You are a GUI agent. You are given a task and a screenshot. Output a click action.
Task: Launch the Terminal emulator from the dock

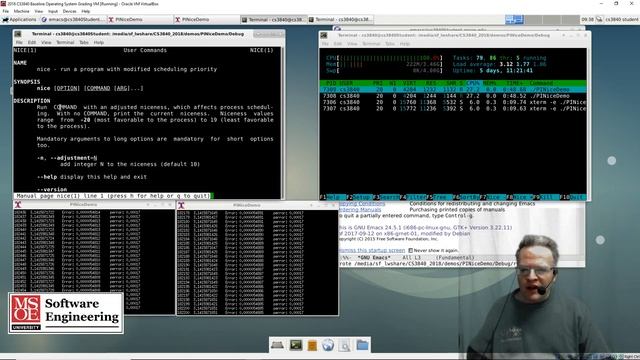296,345
